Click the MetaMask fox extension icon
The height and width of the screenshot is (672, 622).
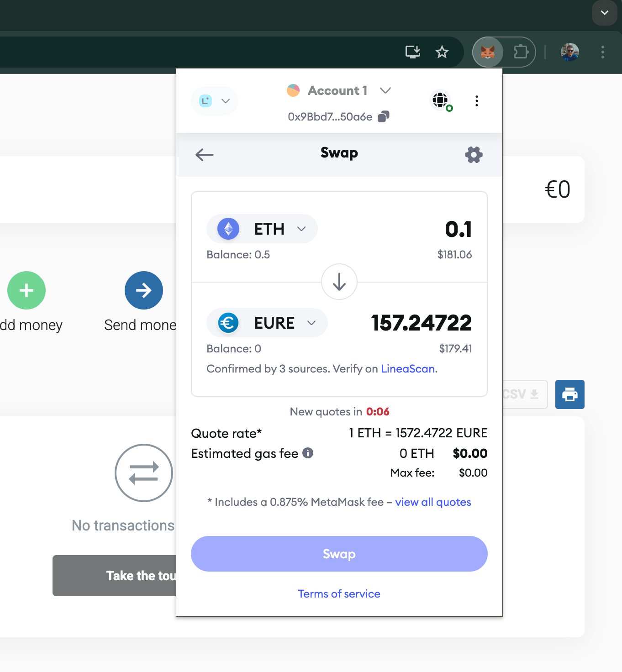click(x=488, y=52)
